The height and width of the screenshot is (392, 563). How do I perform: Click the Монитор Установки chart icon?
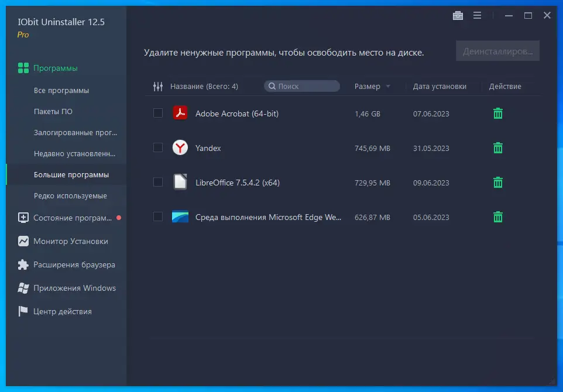click(23, 241)
